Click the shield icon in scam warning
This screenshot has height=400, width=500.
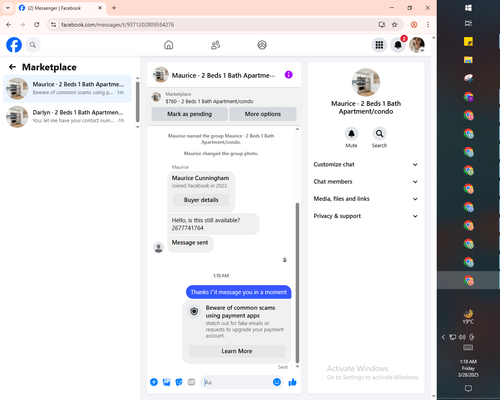(194, 311)
